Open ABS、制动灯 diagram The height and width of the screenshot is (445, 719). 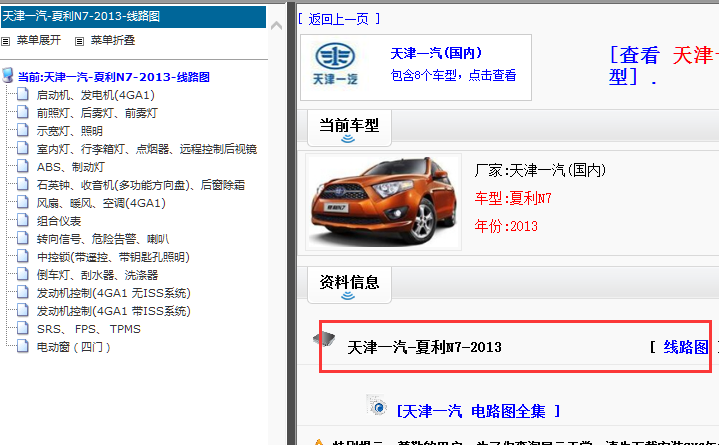click(x=71, y=167)
